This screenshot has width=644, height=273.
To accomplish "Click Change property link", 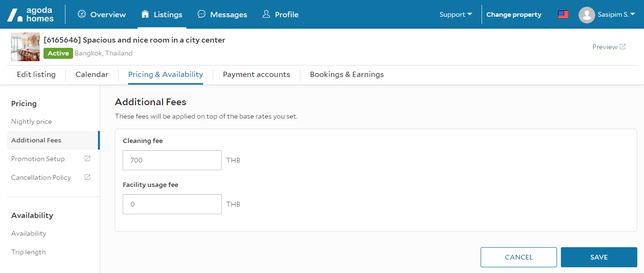I will tap(514, 14).
